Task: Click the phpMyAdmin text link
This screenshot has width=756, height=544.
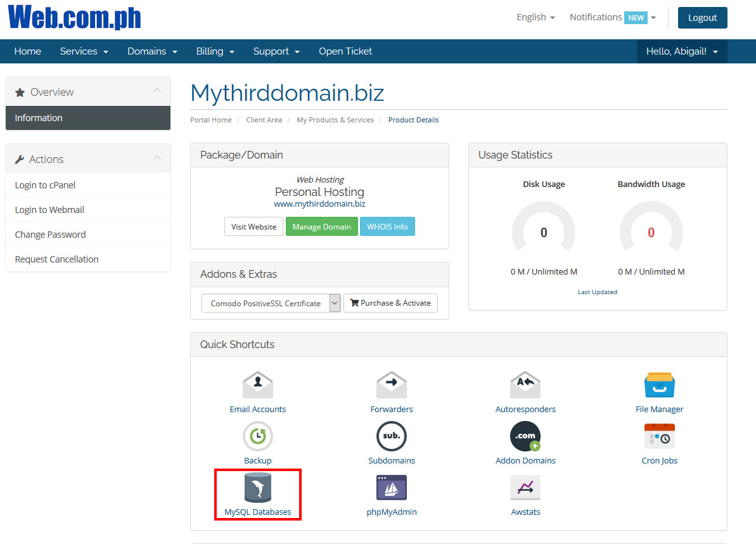Action: coord(392,512)
